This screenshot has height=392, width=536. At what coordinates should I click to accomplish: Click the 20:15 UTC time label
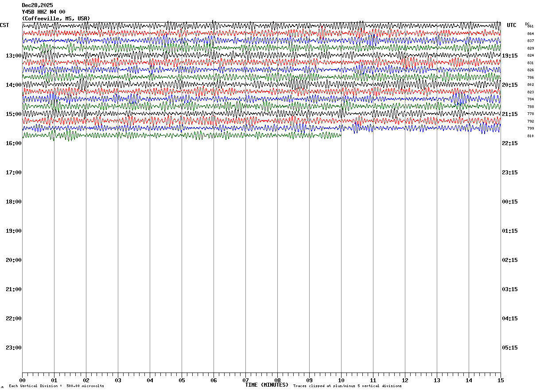(x=510, y=85)
